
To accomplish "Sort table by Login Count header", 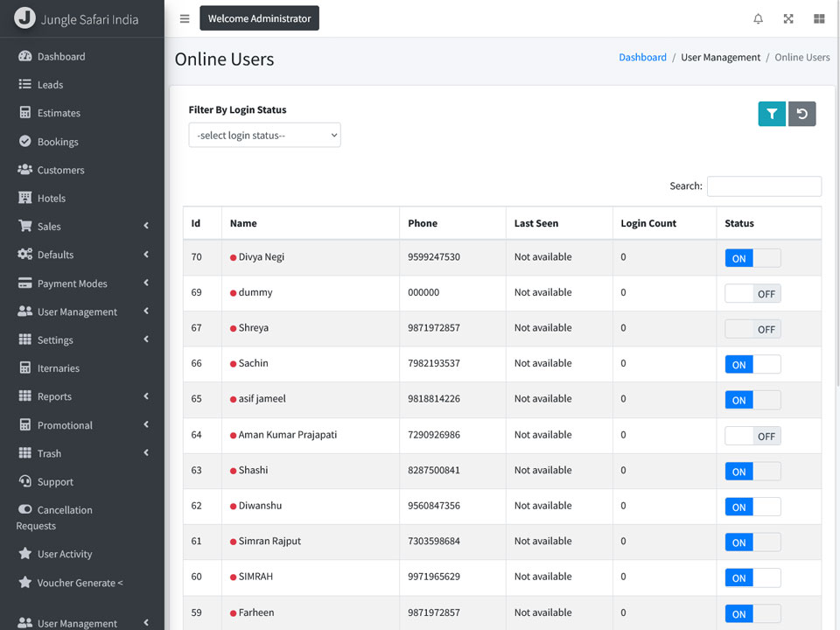I will [664, 223].
